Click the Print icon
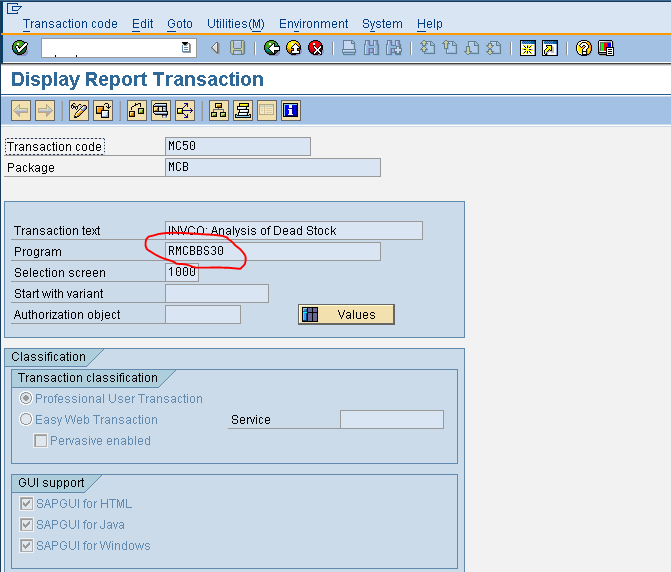The image size is (671, 572). tap(349, 48)
